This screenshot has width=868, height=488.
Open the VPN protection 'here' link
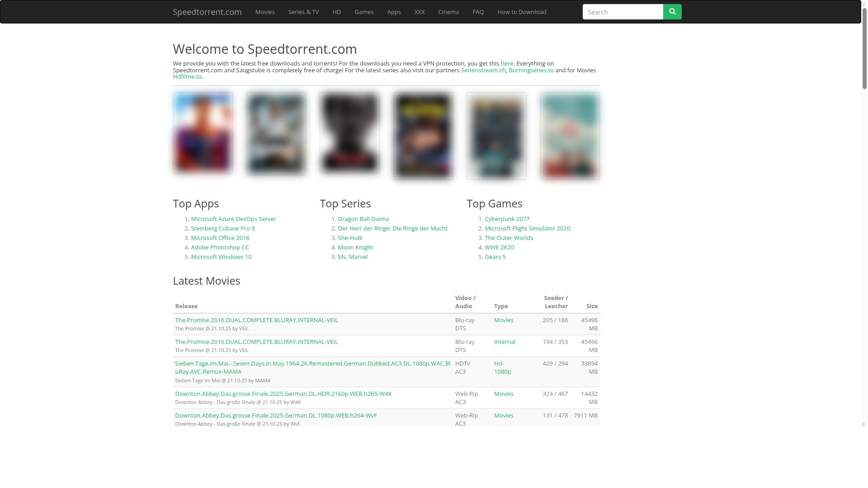[507, 63]
